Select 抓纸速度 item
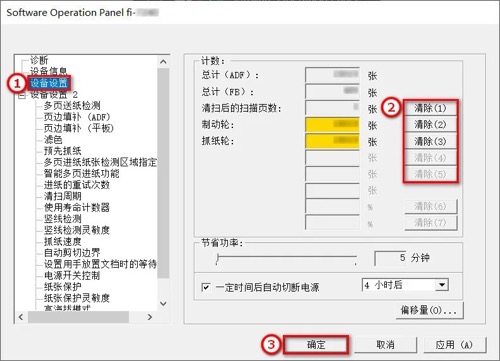Image resolution: width=500 pixels, height=361 pixels. point(62,241)
